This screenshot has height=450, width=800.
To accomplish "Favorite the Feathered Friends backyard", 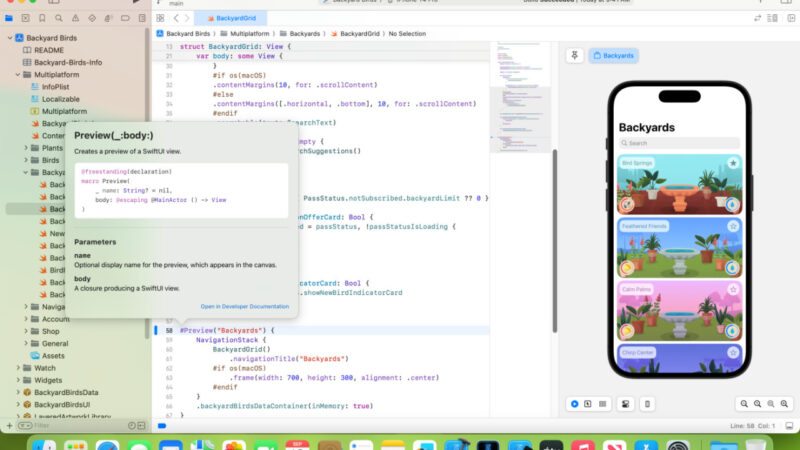I will 733,226.
